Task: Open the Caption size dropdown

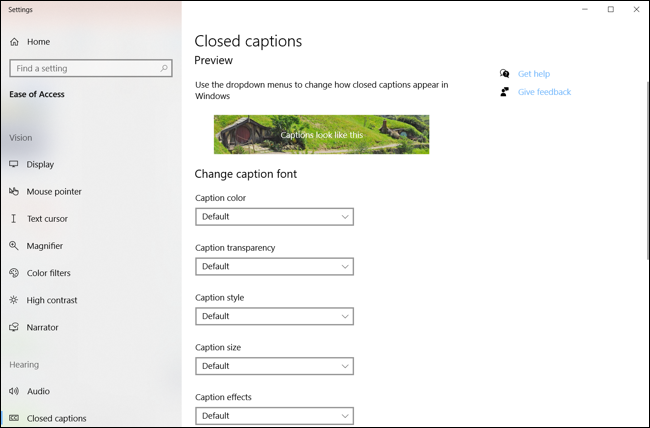Action: point(274,366)
